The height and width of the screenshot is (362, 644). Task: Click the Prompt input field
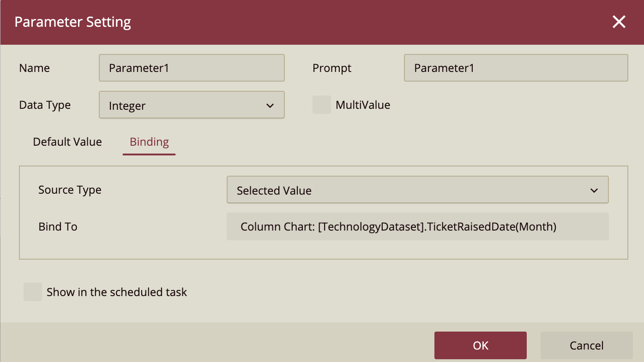(x=516, y=68)
